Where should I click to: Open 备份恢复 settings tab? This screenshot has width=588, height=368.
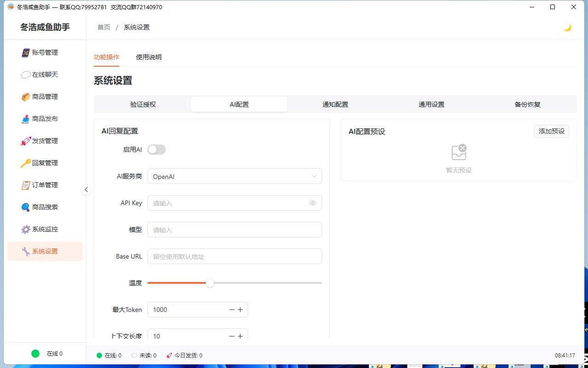[x=527, y=104]
